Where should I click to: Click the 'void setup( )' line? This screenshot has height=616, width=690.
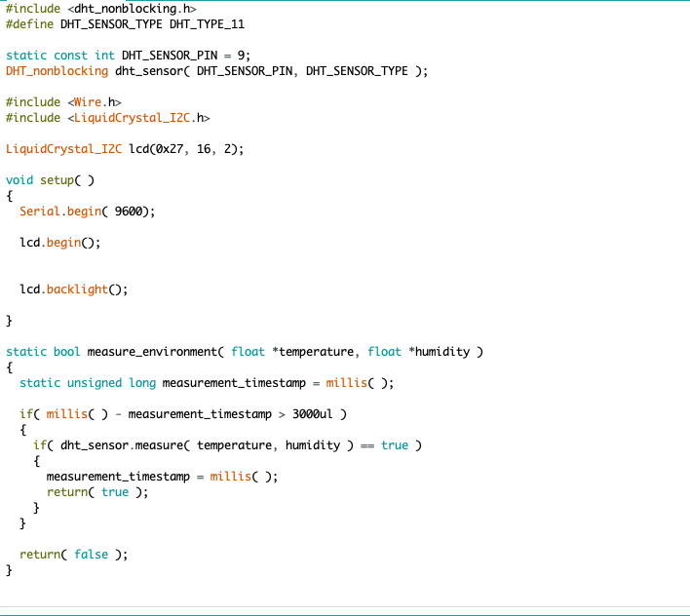[x=50, y=180]
